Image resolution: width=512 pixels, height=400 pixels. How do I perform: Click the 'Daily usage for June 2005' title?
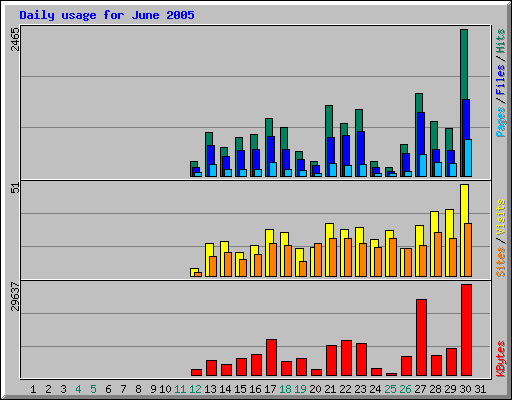pyautogui.click(x=107, y=15)
